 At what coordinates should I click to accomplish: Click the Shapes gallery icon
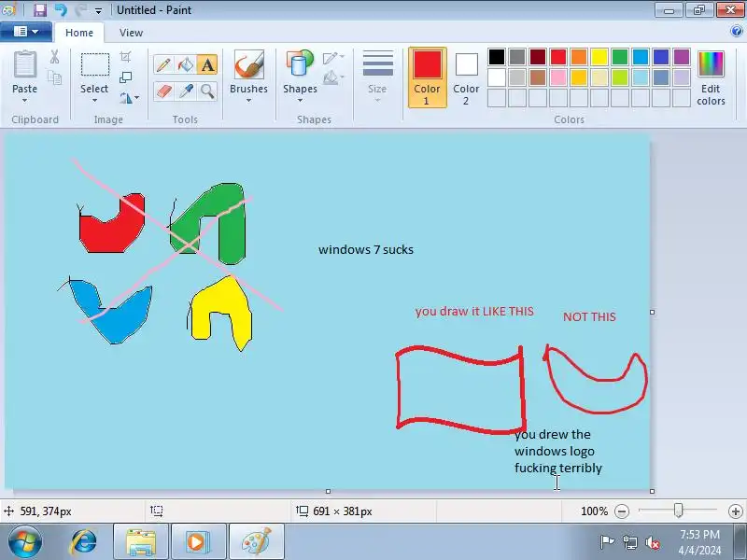(300, 63)
